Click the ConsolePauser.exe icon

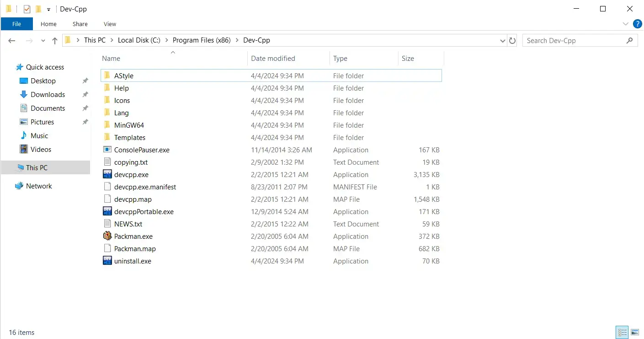pos(107,150)
